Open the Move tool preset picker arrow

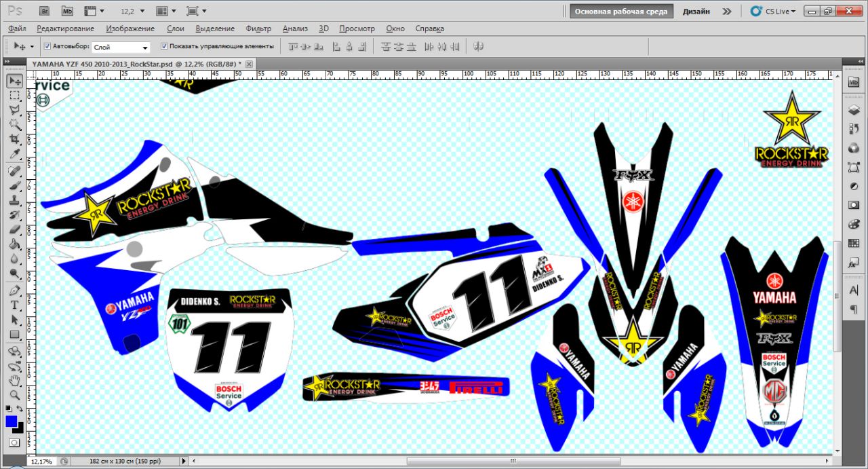31,47
